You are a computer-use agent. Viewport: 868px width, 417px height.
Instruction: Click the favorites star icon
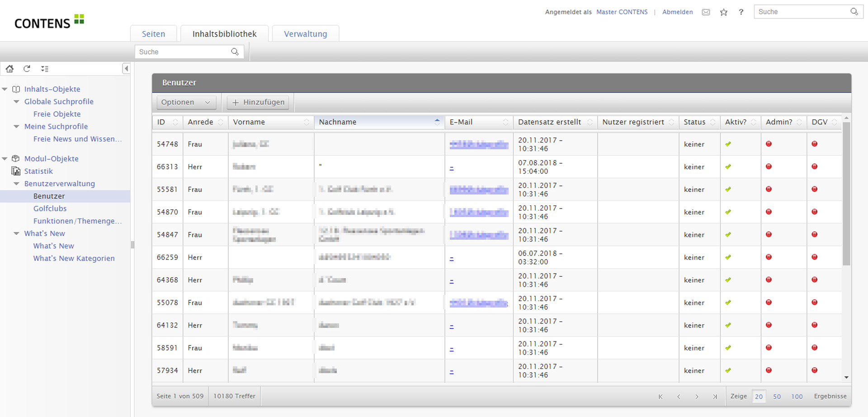coord(724,12)
